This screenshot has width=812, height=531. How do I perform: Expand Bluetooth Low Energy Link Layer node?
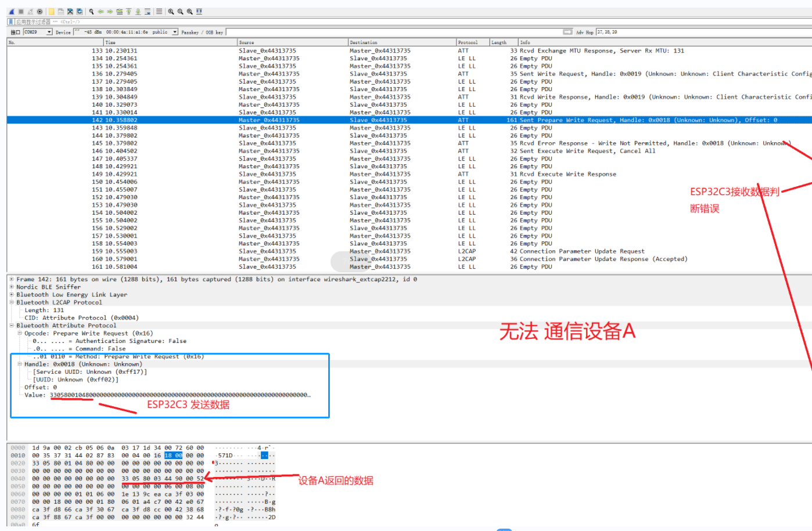coord(11,295)
